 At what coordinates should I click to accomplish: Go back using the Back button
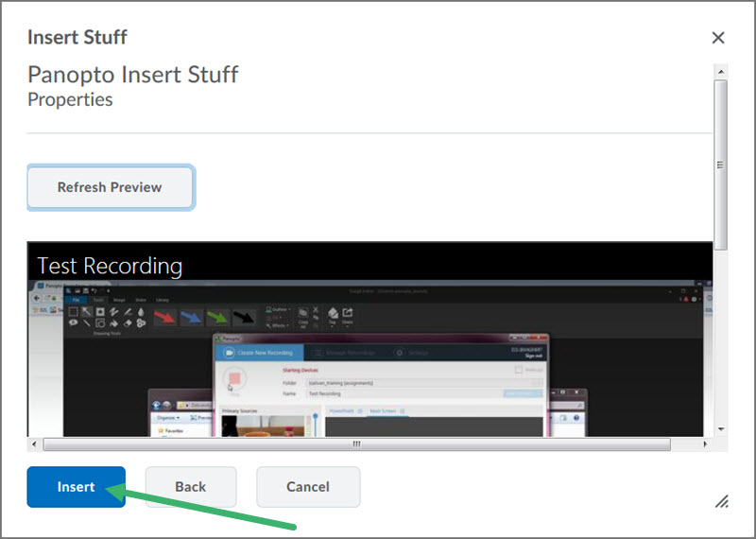pos(191,486)
